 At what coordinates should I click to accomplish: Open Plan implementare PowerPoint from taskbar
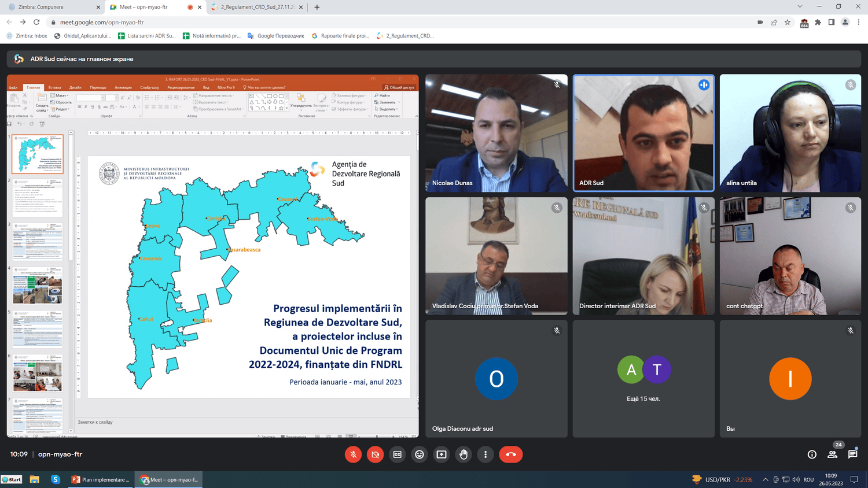[x=101, y=479]
